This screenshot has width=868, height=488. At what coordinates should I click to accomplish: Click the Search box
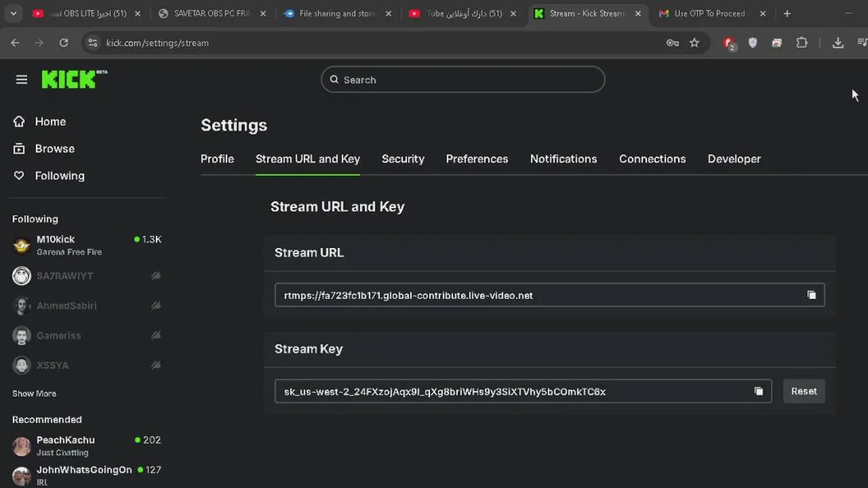point(462,79)
